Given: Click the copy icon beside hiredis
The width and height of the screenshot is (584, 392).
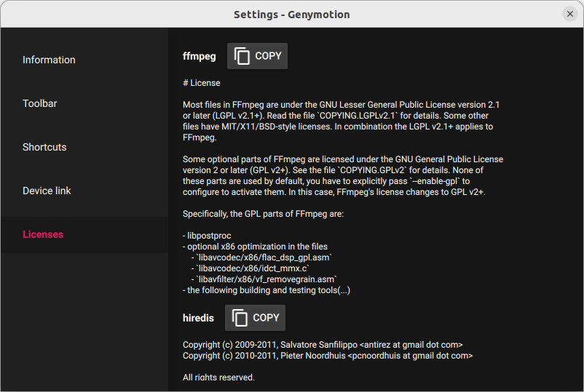Looking at the screenshot, I should [240, 318].
